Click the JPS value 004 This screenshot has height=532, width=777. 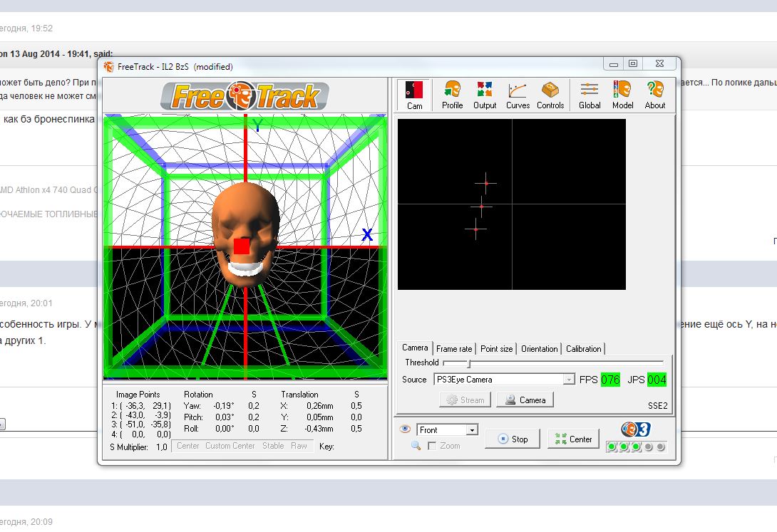[x=657, y=380]
